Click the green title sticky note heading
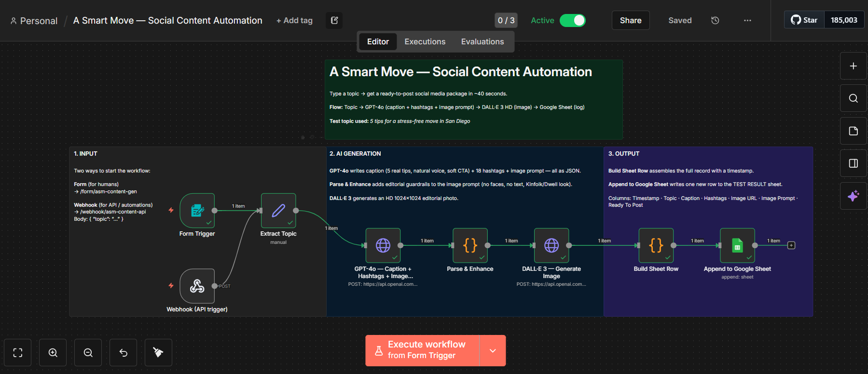This screenshot has height=374, width=868. 461,72
